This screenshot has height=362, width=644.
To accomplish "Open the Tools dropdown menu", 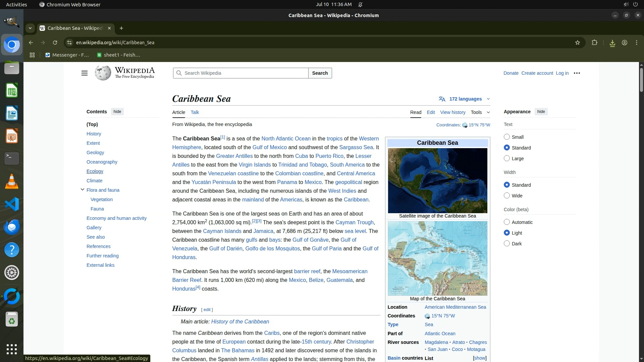I will (x=480, y=112).
